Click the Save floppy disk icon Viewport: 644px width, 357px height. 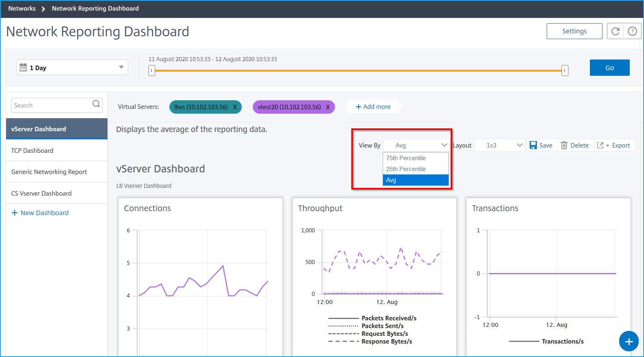tap(533, 145)
